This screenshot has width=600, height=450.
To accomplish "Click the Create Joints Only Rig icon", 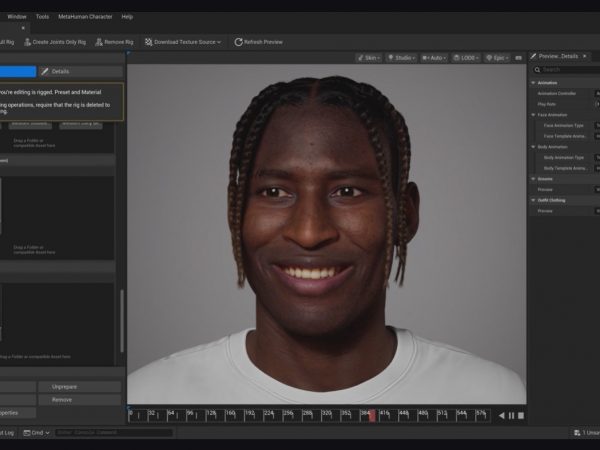I will 27,42.
